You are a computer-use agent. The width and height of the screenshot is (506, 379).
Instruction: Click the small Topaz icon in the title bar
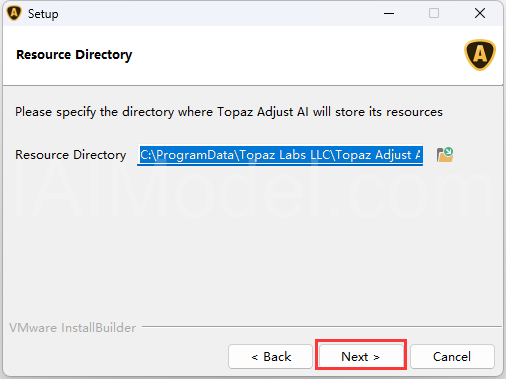[x=14, y=13]
